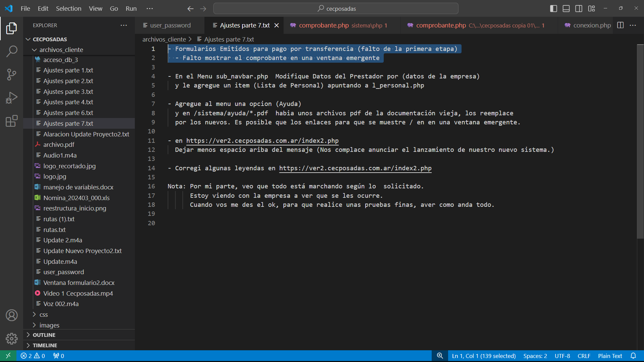Open the Selection menu

68,9
